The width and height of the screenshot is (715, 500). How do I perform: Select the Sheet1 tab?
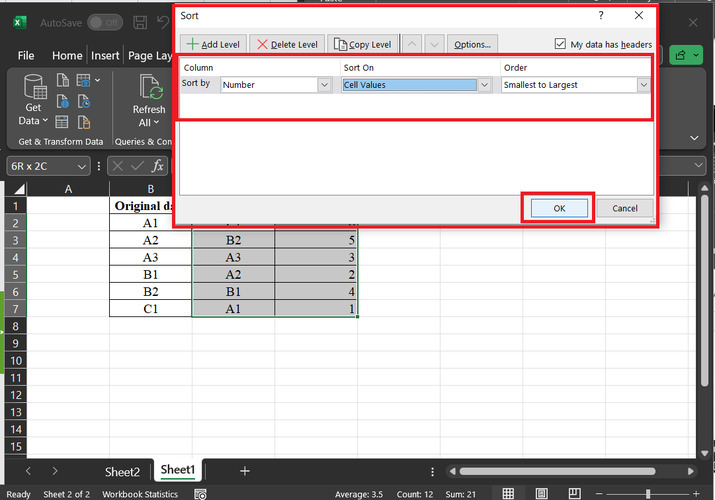point(178,470)
